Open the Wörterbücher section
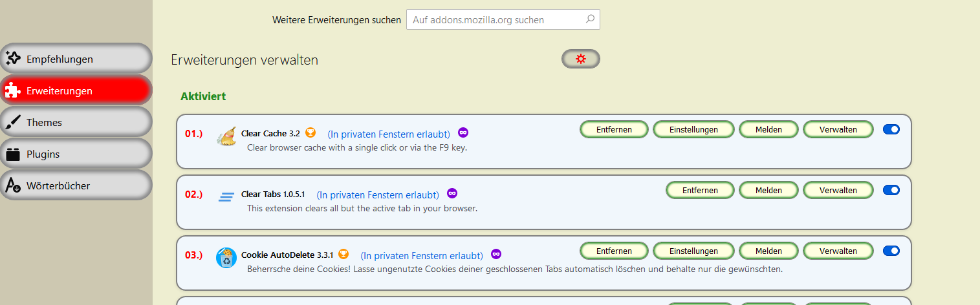Image resolution: width=980 pixels, height=305 pixels. (76, 185)
